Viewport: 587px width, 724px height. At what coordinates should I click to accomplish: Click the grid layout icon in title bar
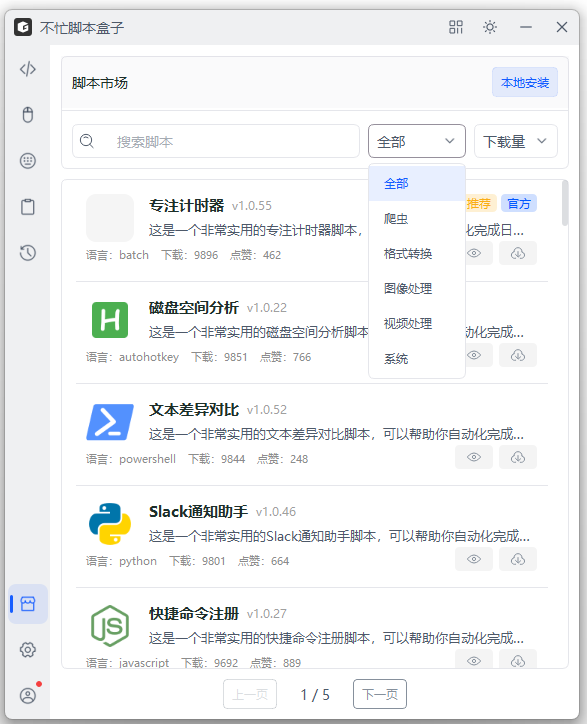(456, 27)
